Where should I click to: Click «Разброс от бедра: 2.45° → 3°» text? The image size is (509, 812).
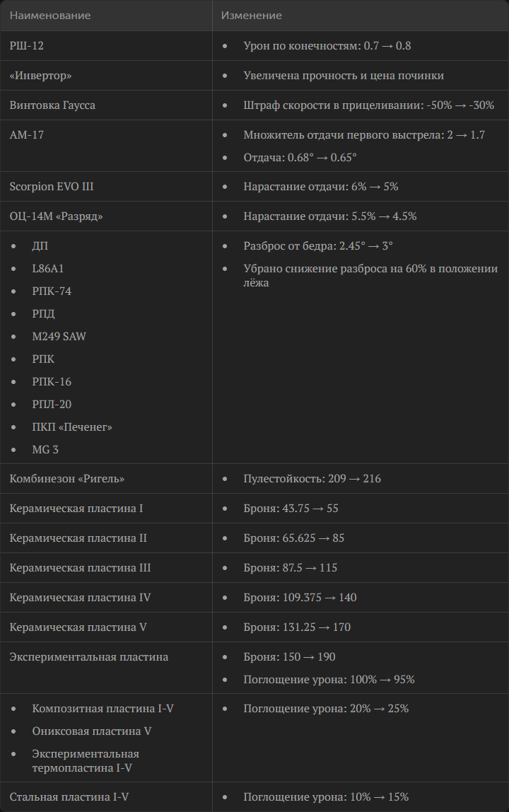coord(318,245)
